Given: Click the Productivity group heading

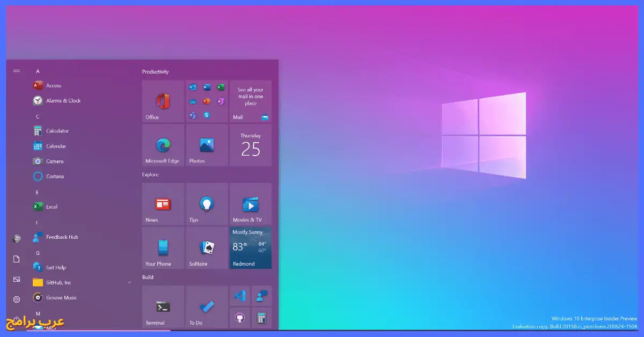Looking at the screenshot, I should 156,71.
